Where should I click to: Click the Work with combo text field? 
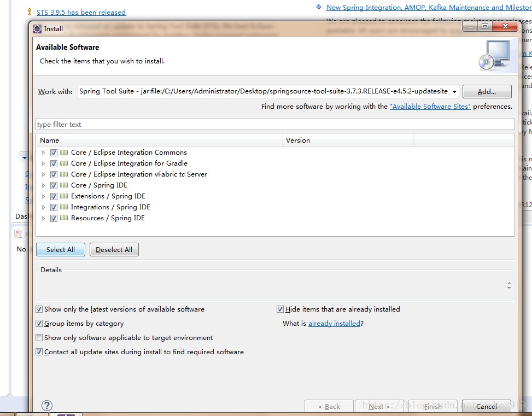click(264, 91)
